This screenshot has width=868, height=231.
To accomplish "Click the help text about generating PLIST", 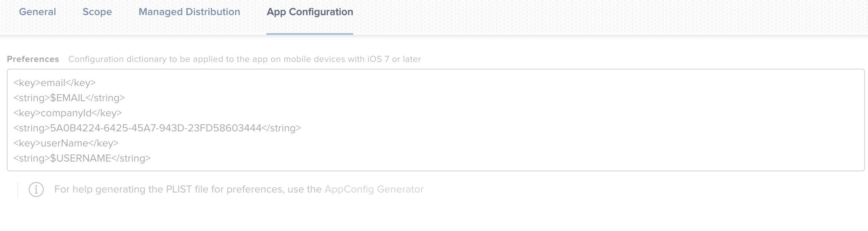I will click(239, 189).
